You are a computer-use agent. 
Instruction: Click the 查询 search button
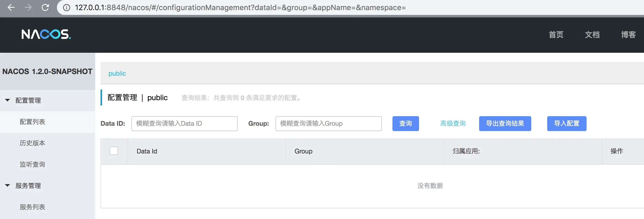pos(405,123)
